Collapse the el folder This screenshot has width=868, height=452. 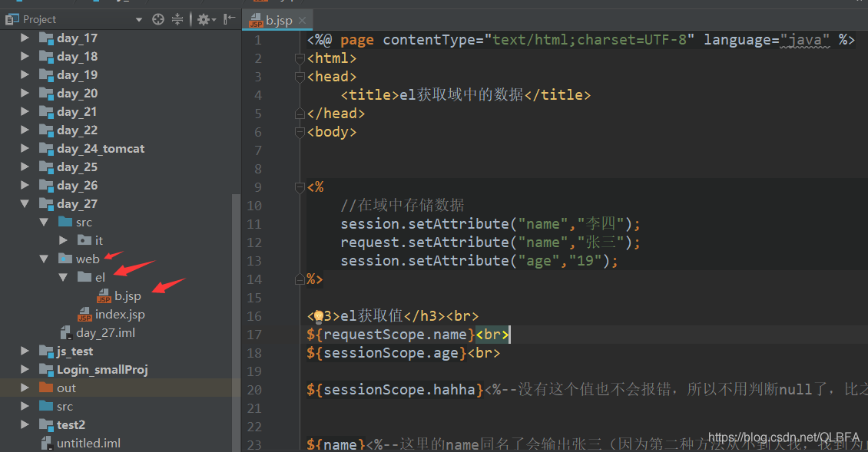63,277
